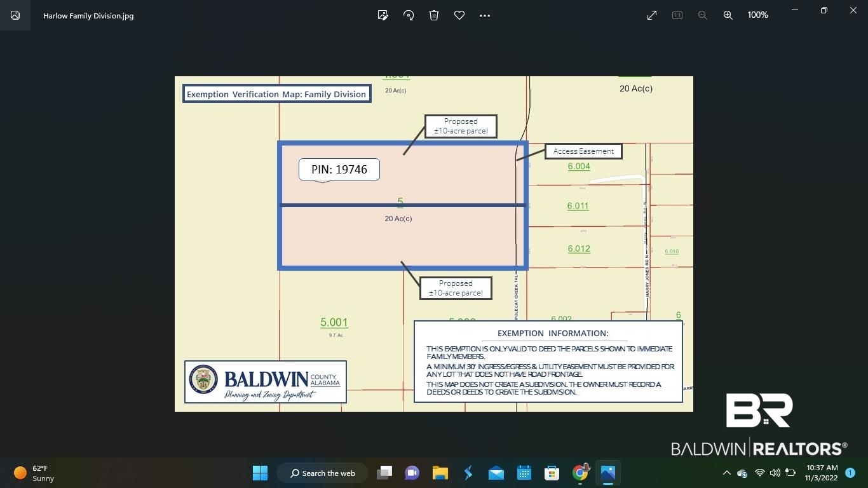
Task: Click the Exemption Verification Map: Family Division title
Action: [276, 94]
